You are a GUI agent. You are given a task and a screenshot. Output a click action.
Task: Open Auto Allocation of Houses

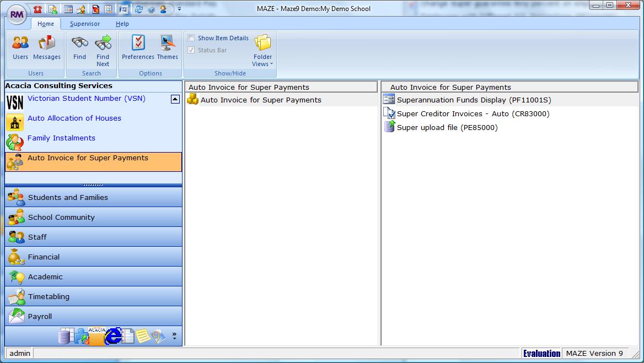point(74,118)
